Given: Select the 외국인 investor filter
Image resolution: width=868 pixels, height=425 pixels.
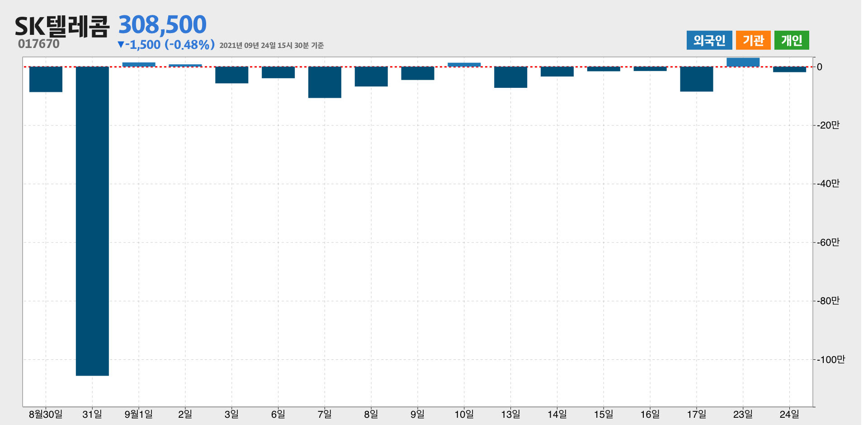Looking at the screenshot, I should [x=709, y=40].
